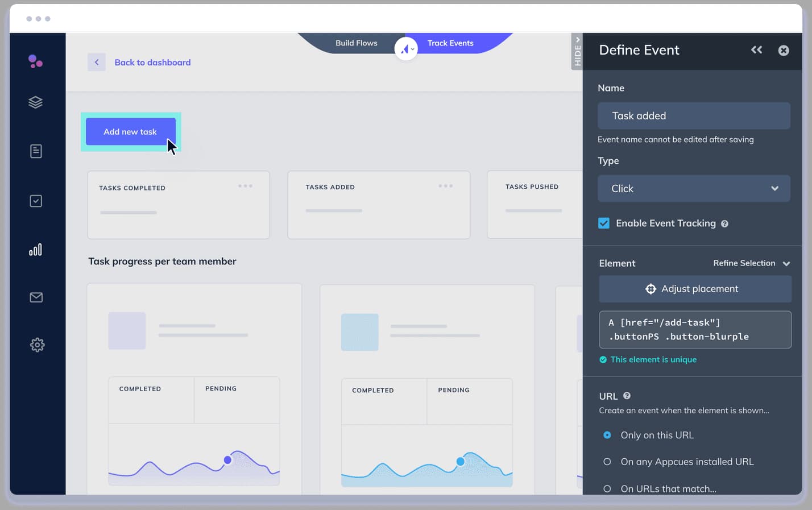Screen dimensions: 812x510
Task: Open Settings via the gear icon
Action: [36, 345]
